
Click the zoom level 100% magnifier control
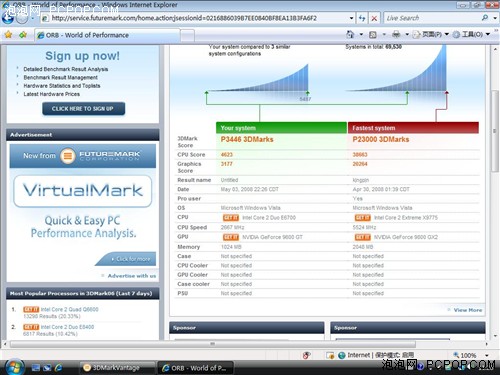point(465,355)
